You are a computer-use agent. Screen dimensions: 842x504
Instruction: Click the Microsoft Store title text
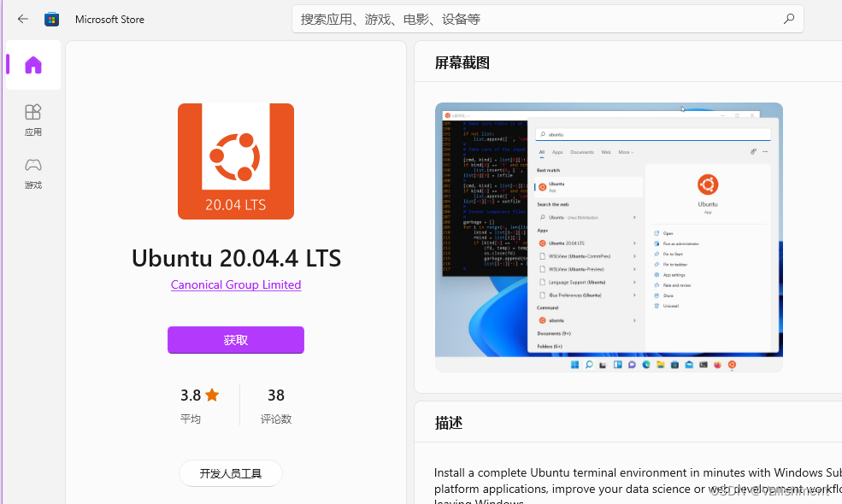click(x=109, y=20)
